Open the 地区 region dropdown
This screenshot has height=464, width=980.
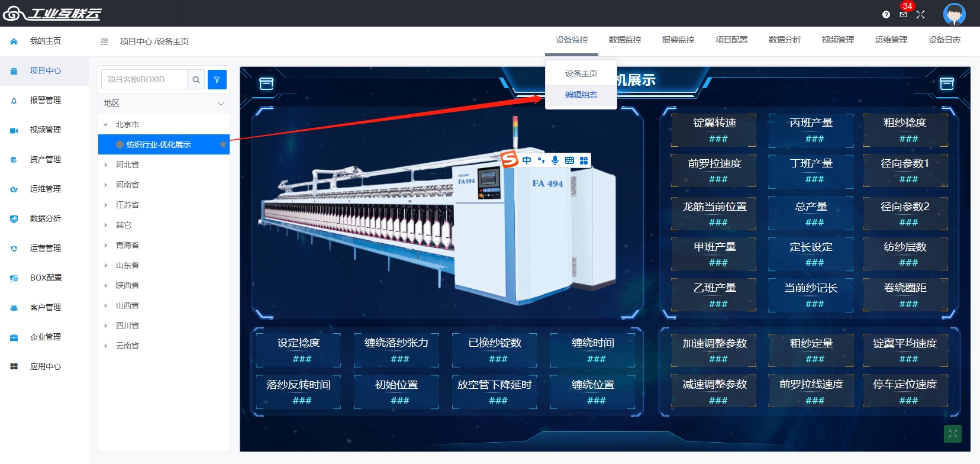click(x=164, y=103)
